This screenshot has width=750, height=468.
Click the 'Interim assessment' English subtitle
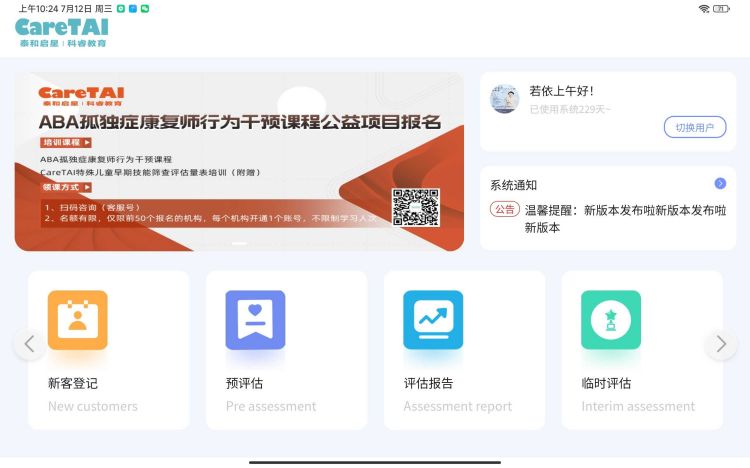click(638, 407)
